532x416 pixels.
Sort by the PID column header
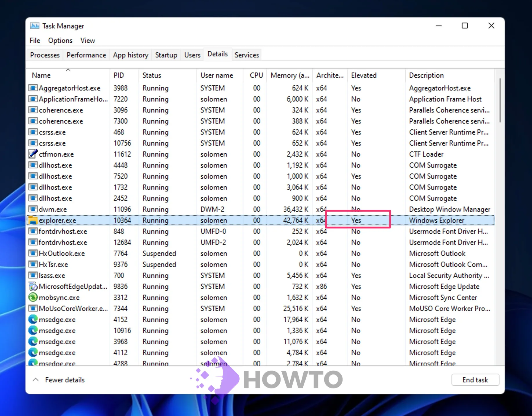(x=125, y=75)
